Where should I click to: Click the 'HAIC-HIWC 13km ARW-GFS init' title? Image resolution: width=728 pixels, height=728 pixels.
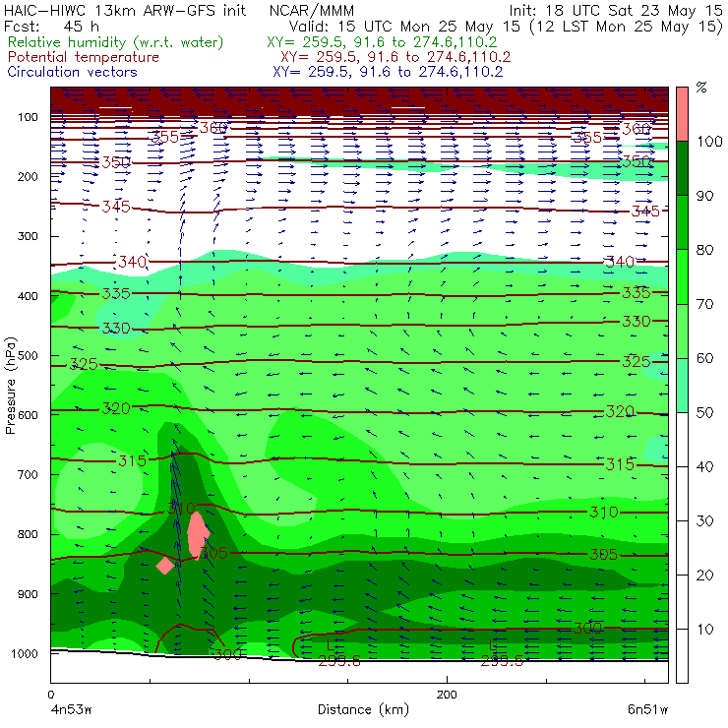click(125, 10)
